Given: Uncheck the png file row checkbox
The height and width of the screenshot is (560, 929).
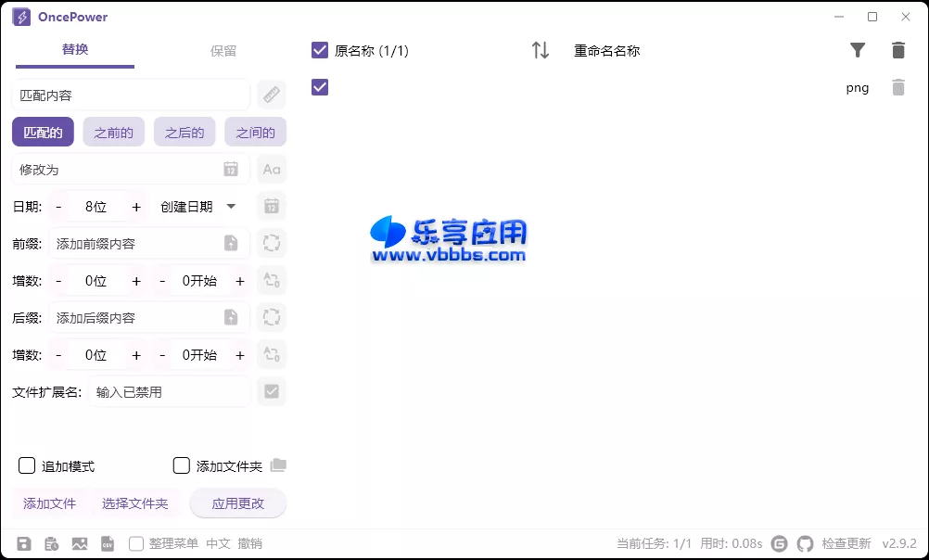Looking at the screenshot, I should [x=320, y=87].
